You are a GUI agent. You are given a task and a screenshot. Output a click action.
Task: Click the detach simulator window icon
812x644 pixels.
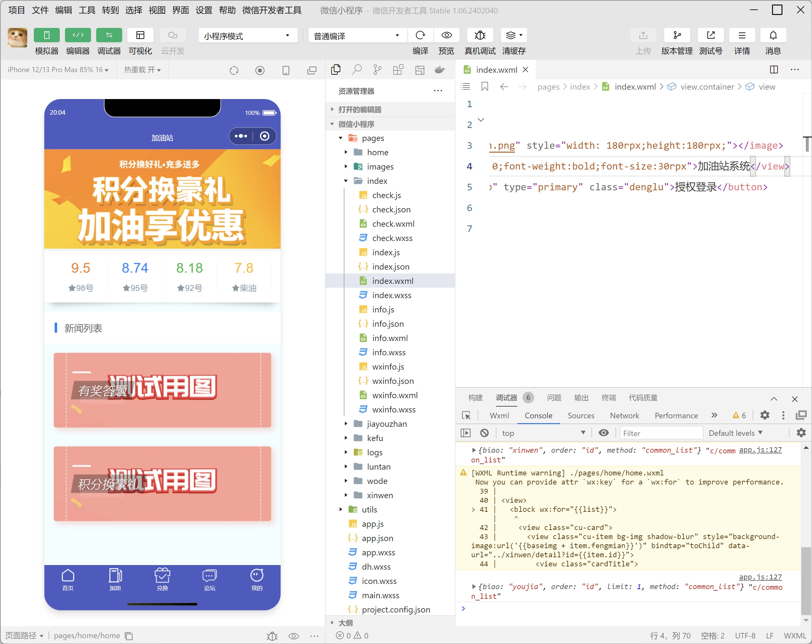(312, 70)
